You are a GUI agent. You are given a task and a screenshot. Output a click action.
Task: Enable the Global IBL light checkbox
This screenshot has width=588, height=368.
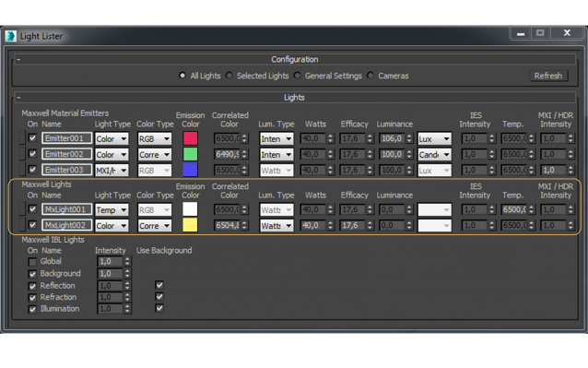pos(32,261)
